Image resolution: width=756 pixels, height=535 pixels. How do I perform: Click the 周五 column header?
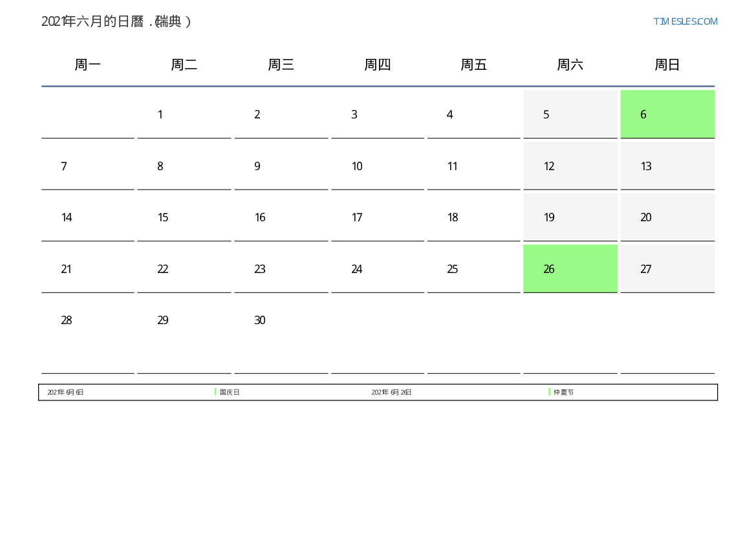click(473, 65)
